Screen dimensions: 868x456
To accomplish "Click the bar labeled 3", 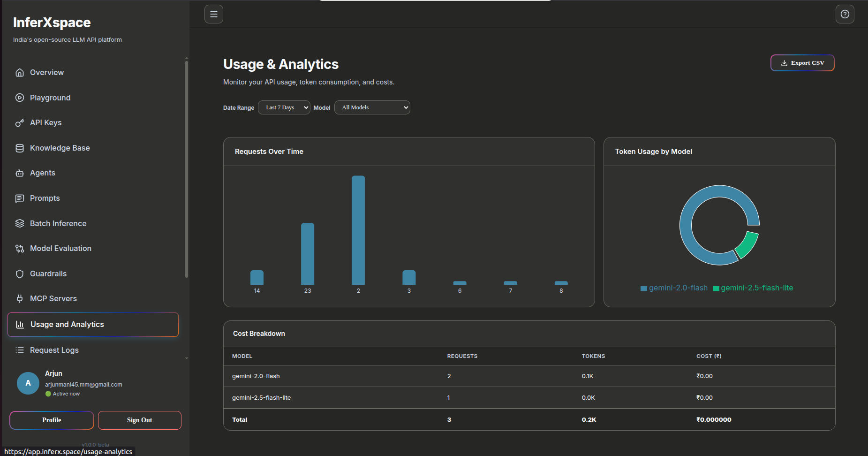I will point(409,277).
